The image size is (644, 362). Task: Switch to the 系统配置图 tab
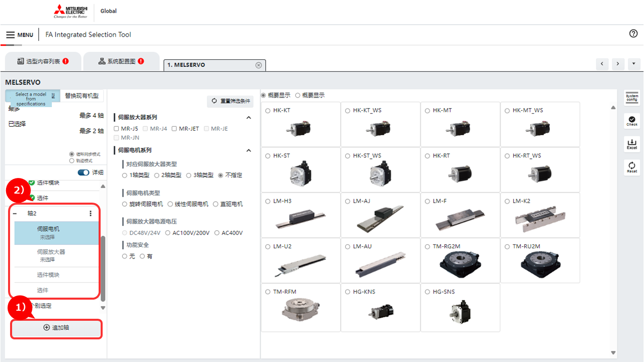pyautogui.click(x=121, y=61)
